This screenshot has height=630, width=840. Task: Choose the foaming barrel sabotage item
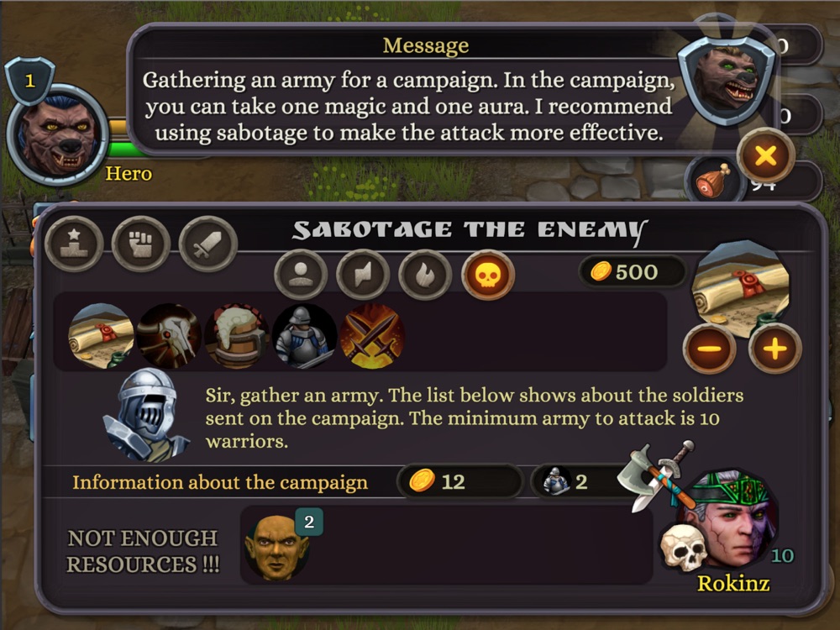coord(237,336)
